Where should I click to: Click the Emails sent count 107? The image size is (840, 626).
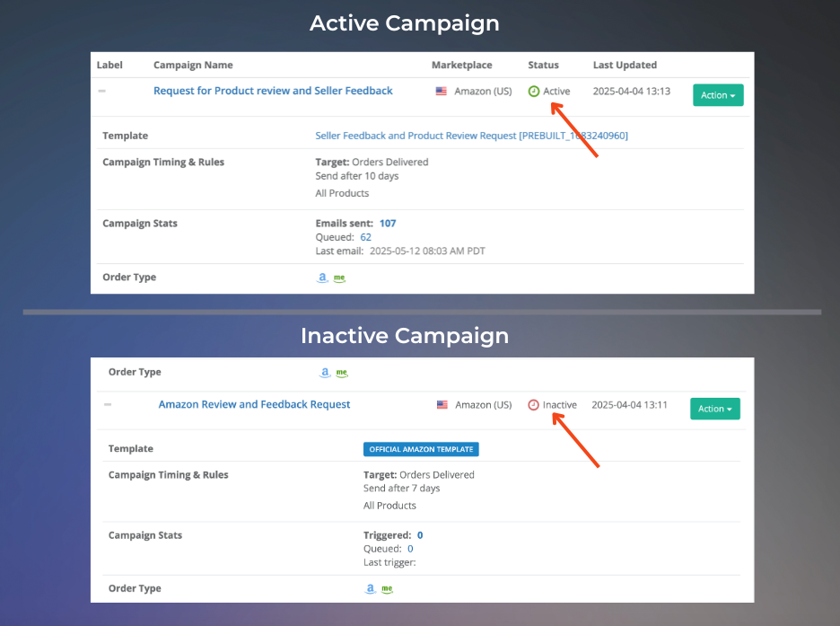coord(388,223)
